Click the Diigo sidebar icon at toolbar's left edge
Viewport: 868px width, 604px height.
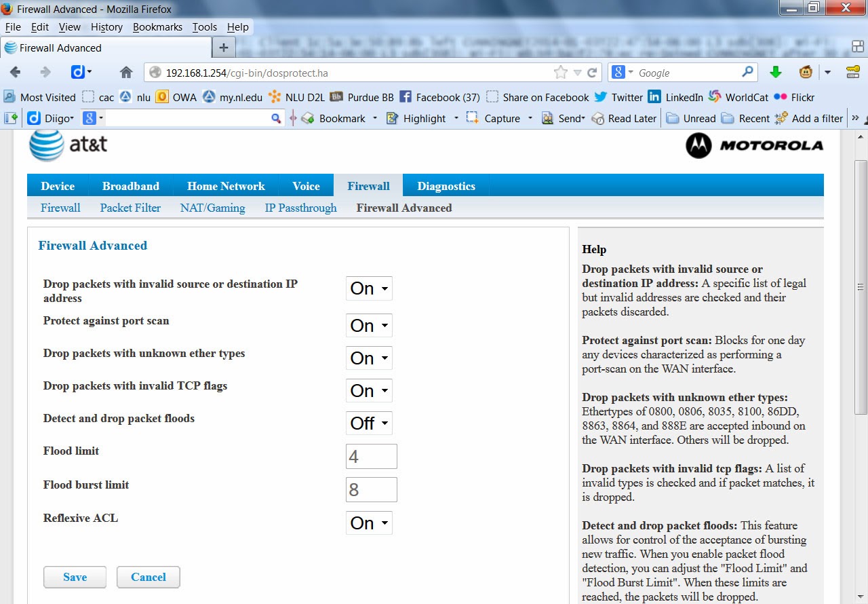[12, 118]
